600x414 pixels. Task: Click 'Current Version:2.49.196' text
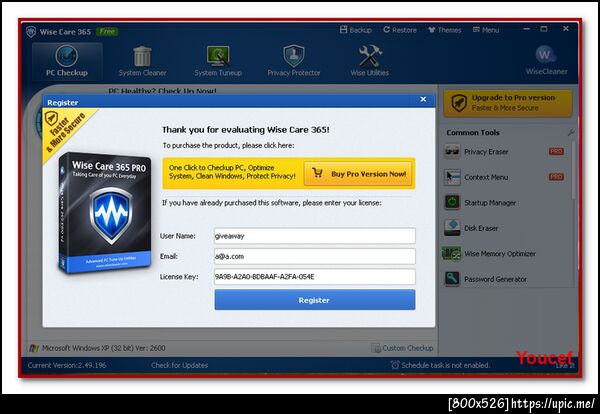67,365
